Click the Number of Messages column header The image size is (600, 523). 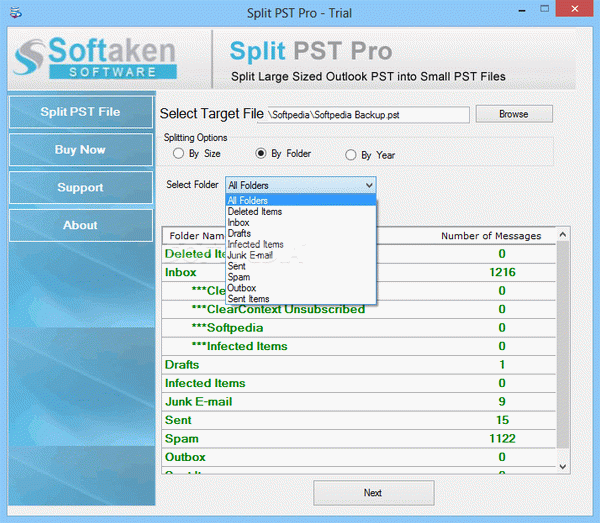pyautogui.click(x=491, y=236)
